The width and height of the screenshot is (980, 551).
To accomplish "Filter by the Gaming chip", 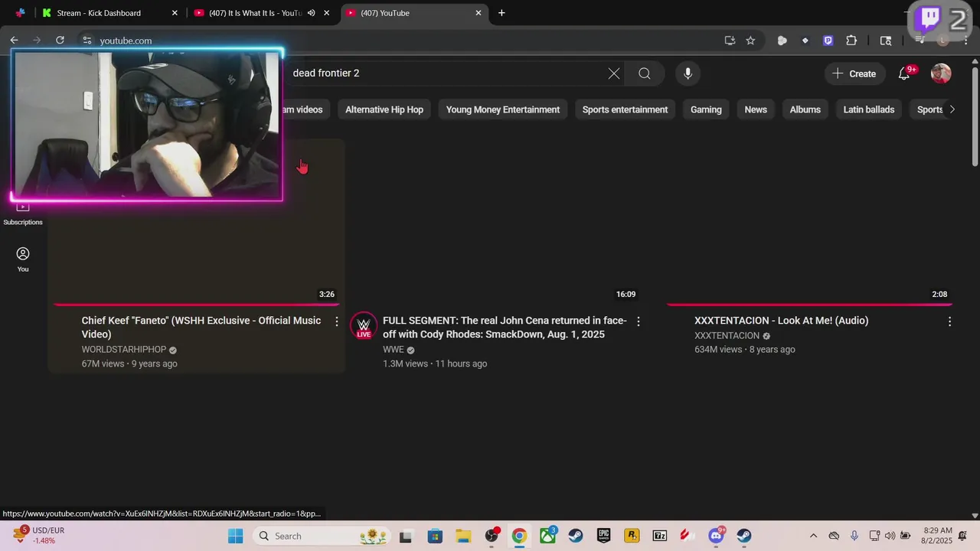I will pos(706,109).
